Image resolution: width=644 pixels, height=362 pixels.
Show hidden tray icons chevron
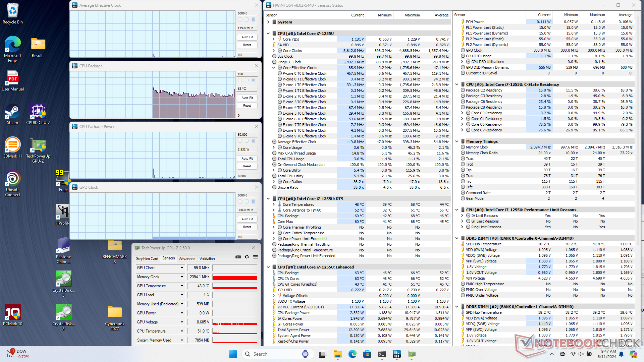tap(552, 354)
